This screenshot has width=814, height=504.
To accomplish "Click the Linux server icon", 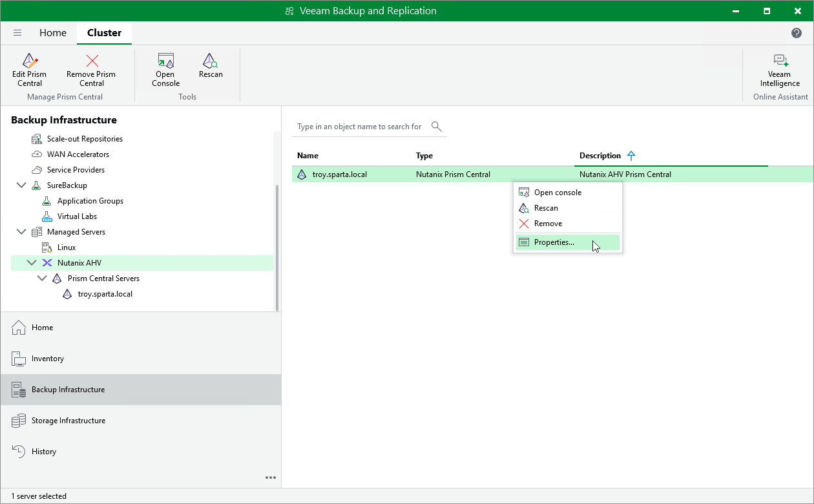I will 47,247.
